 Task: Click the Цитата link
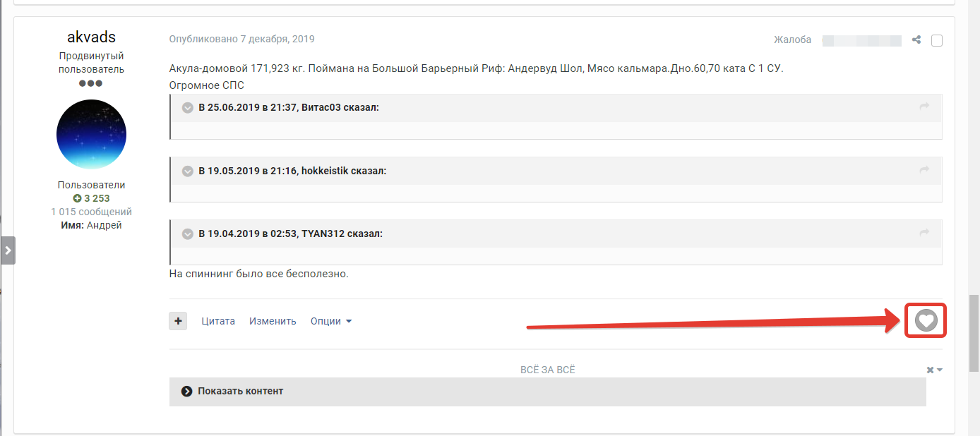tap(218, 321)
